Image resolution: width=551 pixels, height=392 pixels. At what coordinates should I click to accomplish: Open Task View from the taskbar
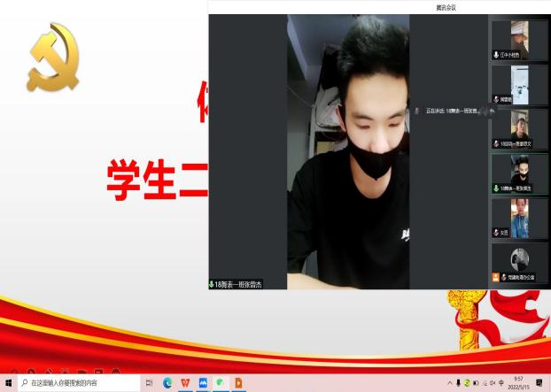[x=149, y=383]
